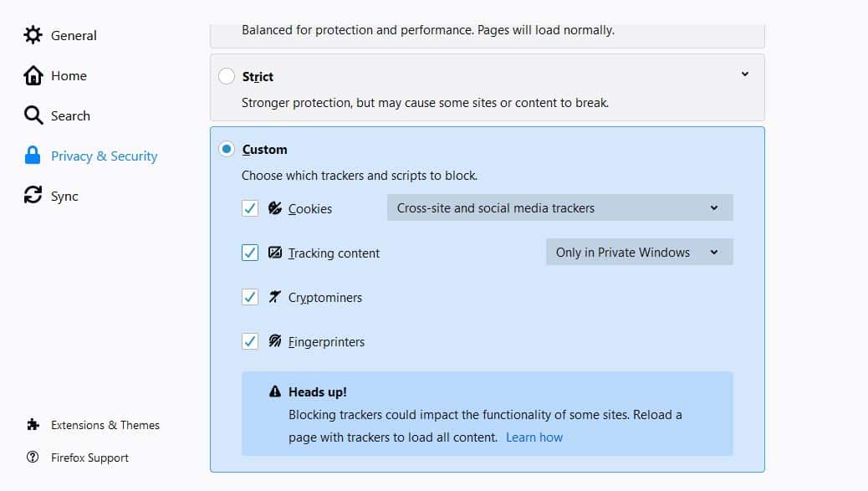Uncheck the Cookies checkbox

pyautogui.click(x=250, y=208)
